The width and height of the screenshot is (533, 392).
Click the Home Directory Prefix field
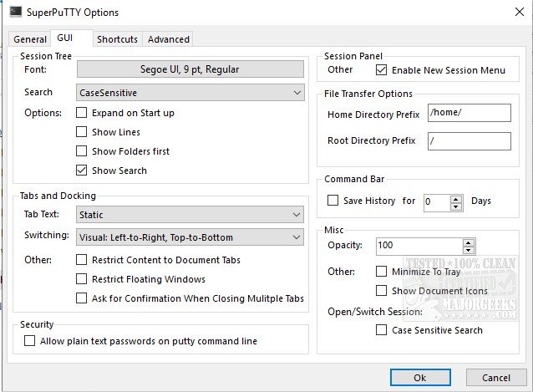(468, 114)
